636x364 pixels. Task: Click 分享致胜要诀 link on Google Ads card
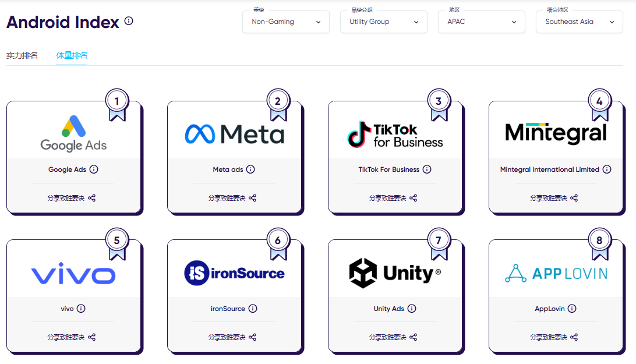pos(66,198)
